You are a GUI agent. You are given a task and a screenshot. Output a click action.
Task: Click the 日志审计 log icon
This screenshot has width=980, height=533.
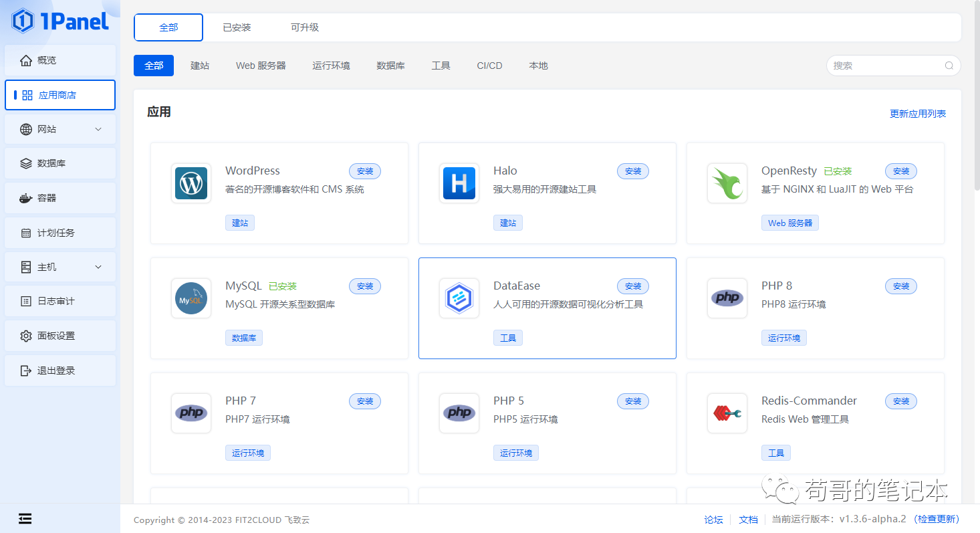coord(26,301)
